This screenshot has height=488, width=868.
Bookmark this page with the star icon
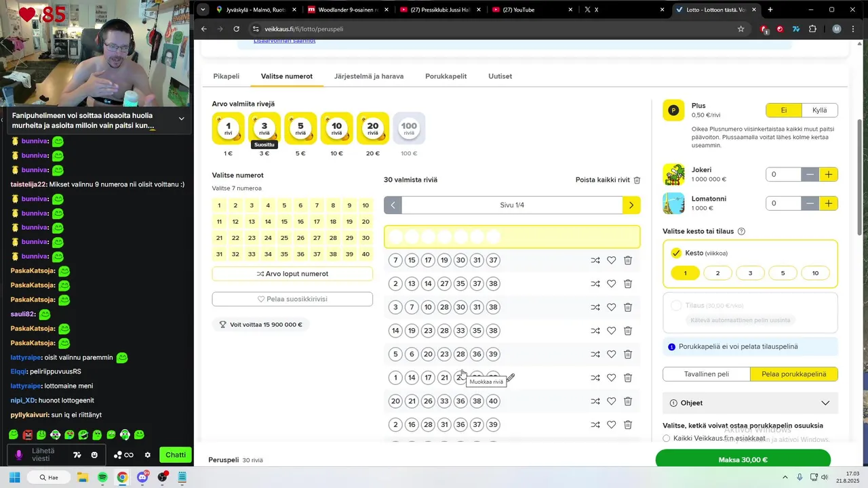[x=741, y=29]
